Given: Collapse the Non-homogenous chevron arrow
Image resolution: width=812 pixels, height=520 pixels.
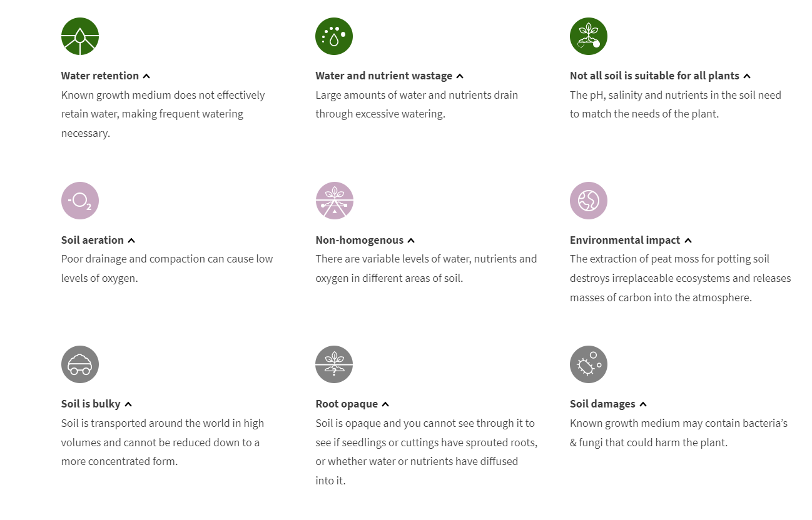Looking at the screenshot, I should 411,241.
